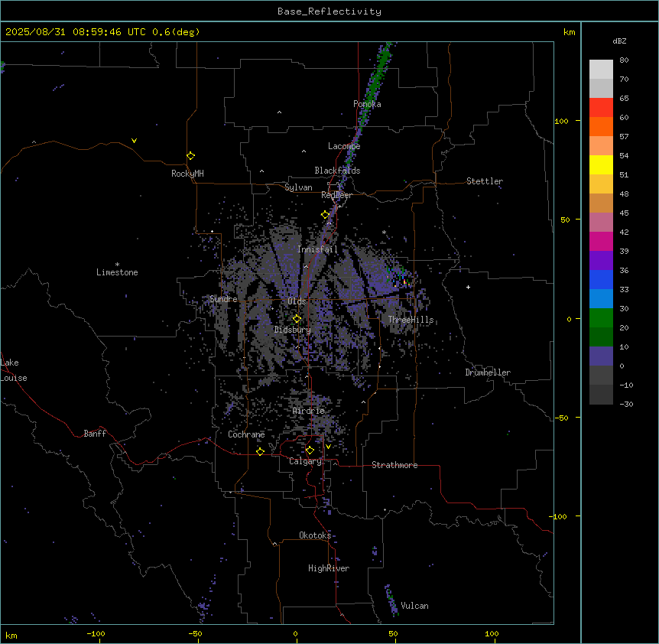Click the Base_Reflectivity title text
Viewport: 659px width, 644px height.
tap(329, 11)
